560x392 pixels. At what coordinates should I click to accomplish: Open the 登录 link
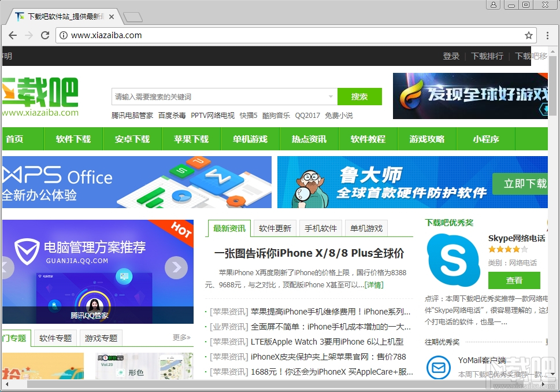(x=451, y=56)
